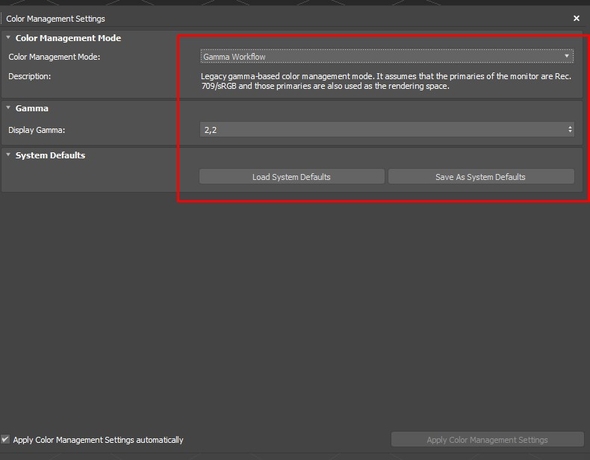Click the Legacy gamma-based description text

pyautogui.click(x=386, y=81)
